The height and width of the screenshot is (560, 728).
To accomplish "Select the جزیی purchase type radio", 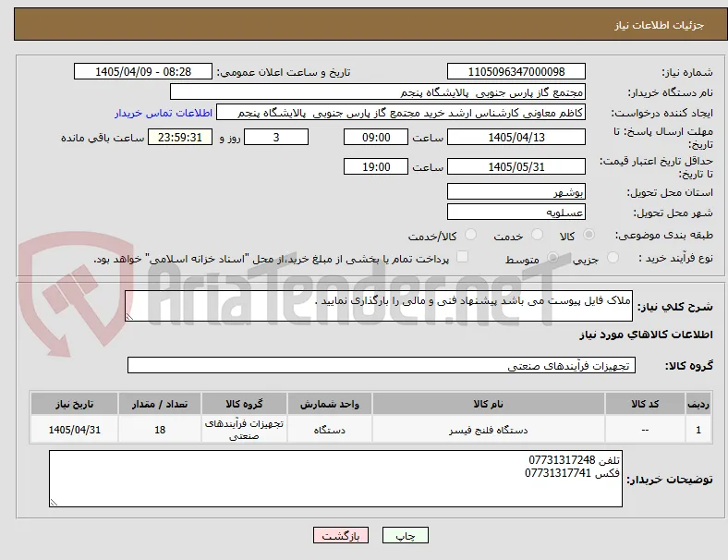I will point(613,258).
